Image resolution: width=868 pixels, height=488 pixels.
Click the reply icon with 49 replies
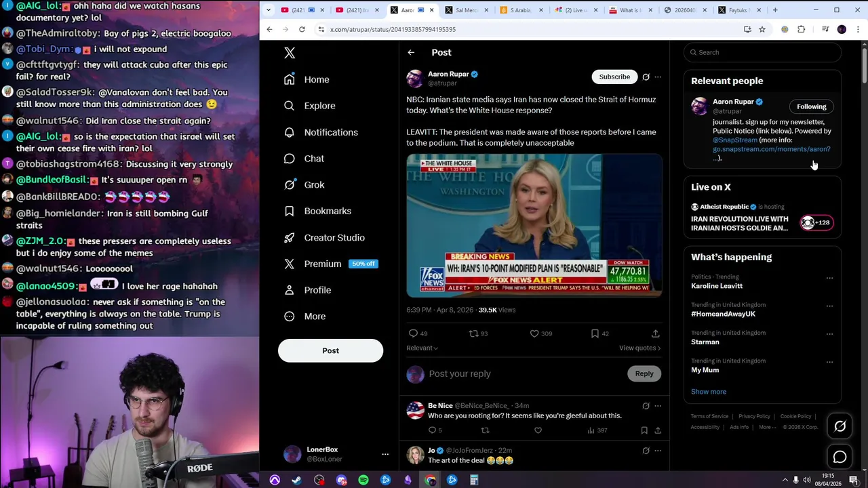point(413,333)
